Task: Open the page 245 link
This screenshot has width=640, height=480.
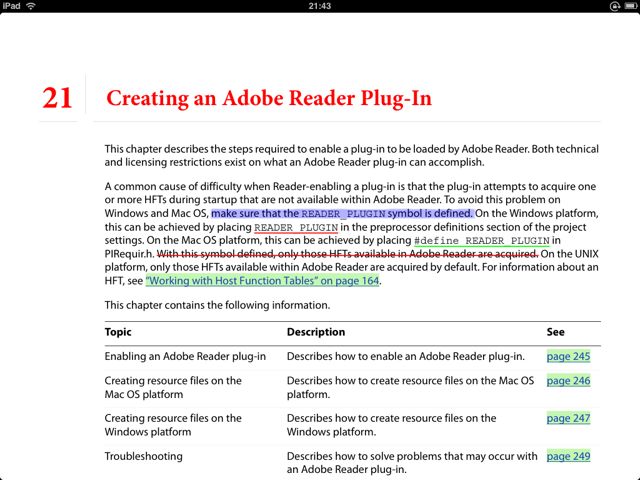Action: (x=568, y=356)
